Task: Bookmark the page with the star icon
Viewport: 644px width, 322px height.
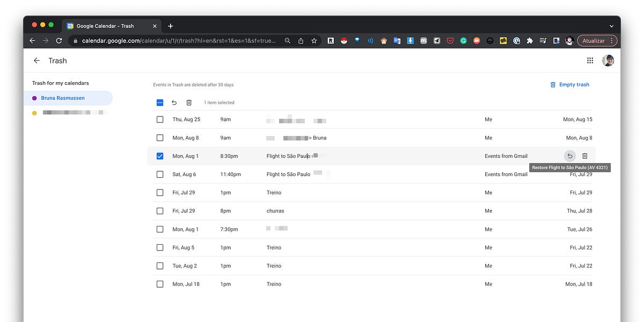Action: (314, 40)
